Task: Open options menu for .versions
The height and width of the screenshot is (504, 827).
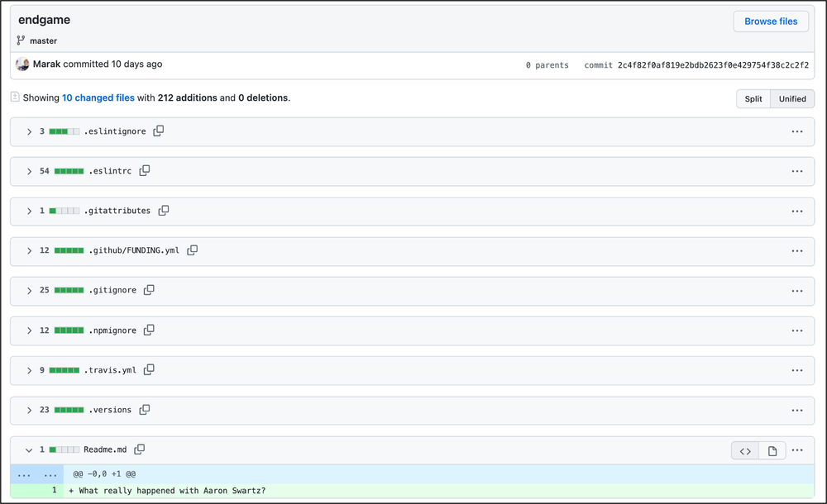Action: click(797, 410)
